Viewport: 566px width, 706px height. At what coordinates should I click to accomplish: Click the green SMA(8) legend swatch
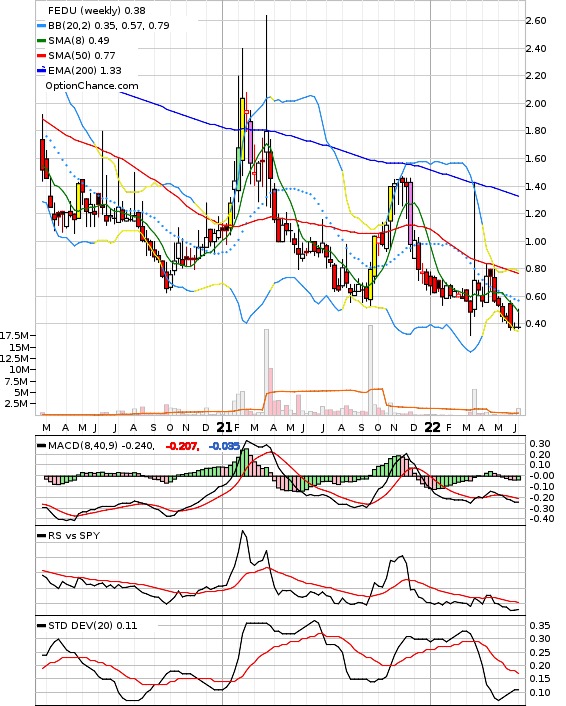(41, 41)
